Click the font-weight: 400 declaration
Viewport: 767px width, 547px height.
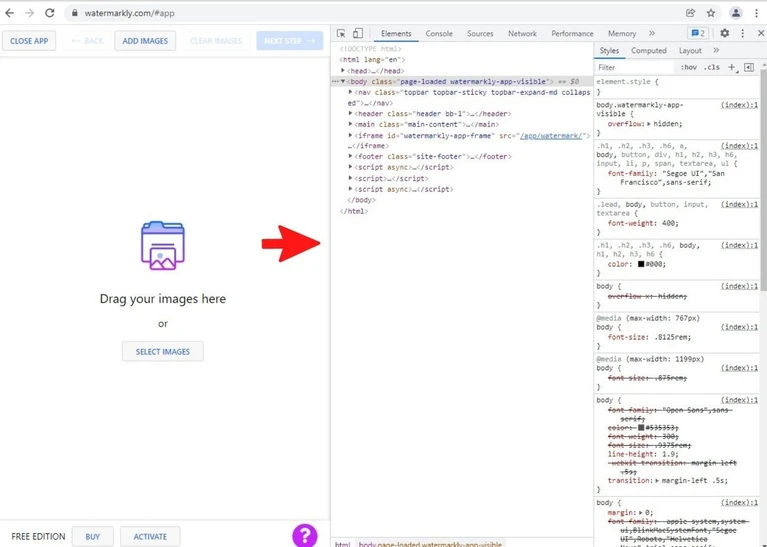tap(643, 223)
